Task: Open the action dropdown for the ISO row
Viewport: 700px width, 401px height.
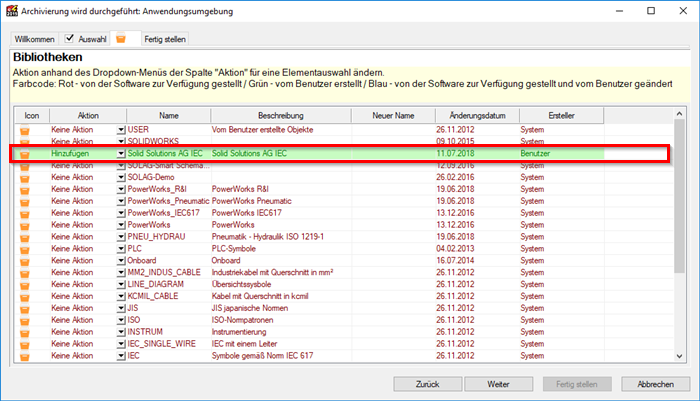Action: (121, 321)
